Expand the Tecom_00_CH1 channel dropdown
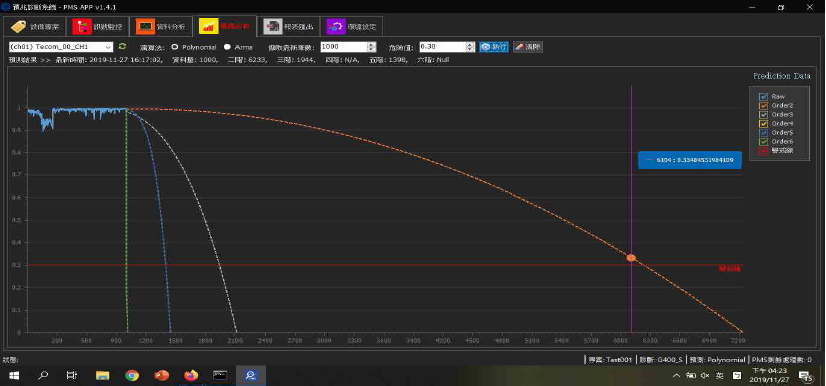 point(61,47)
